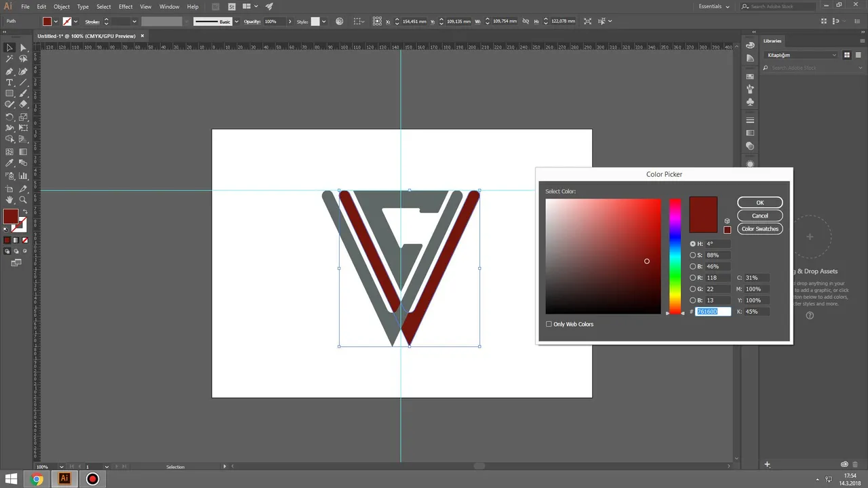868x488 pixels.
Task: Open the Stroke panel lines icon
Action: [750, 120]
